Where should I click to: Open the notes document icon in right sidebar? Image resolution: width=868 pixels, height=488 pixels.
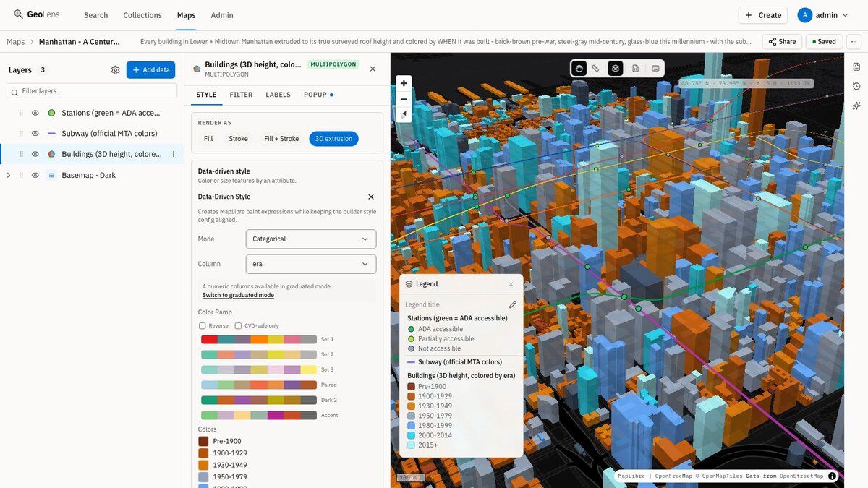click(x=856, y=67)
